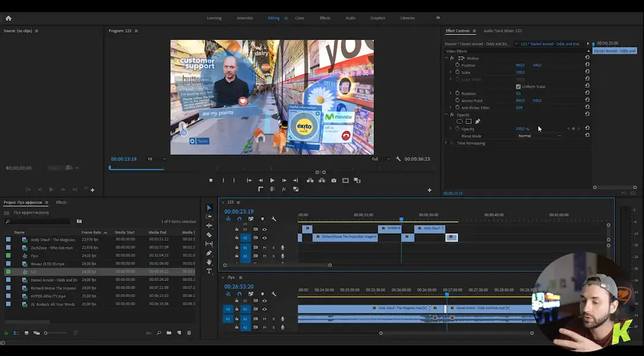Click the Mark Out button

click(x=234, y=180)
